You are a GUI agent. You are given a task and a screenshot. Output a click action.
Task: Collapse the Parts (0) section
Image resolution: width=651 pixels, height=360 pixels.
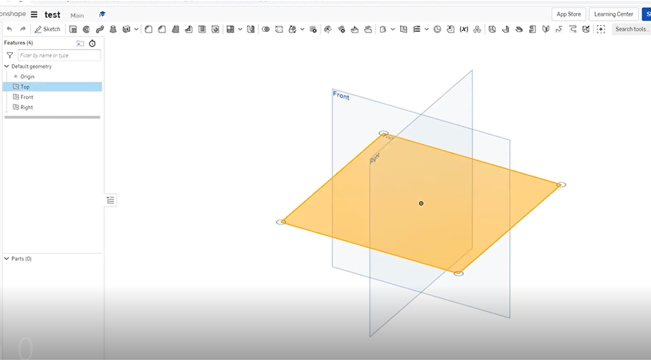[x=7, y=259]
